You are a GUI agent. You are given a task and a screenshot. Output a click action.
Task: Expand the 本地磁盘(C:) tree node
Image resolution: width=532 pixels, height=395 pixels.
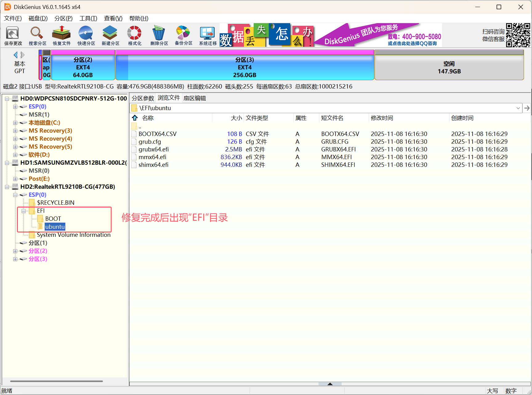pyautogui.click(x=15, y=123)
